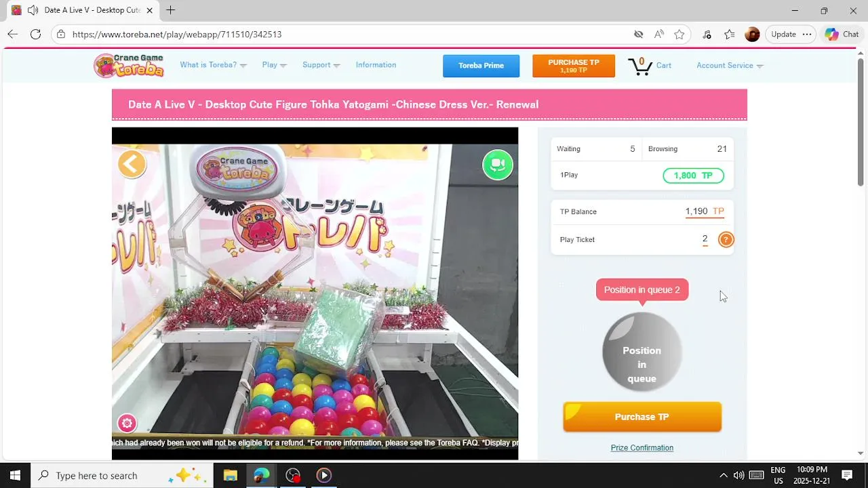Viewport: 868px width, 488px height.
Task: Click the page vertical scrollbar
Action: tap(861, 122)
